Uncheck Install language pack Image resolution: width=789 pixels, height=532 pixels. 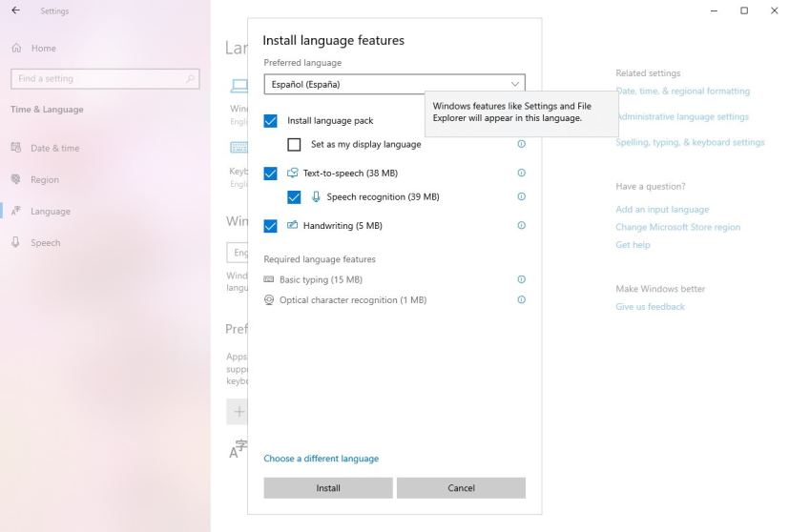coord(270,121)
